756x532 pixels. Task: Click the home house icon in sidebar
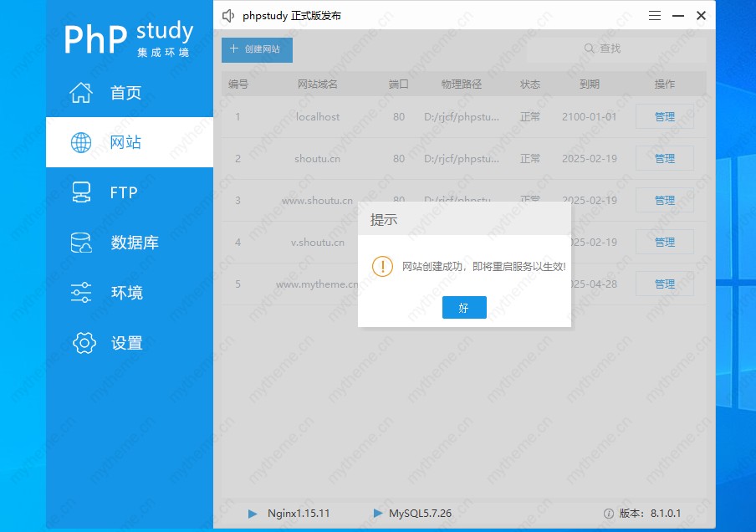click(x=81, y=93)
